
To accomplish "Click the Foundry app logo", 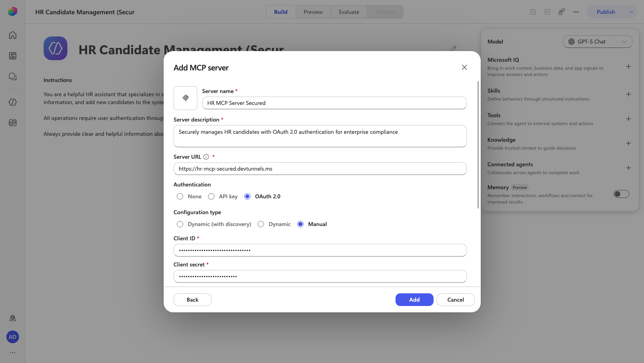I will (x=13, y=11).
